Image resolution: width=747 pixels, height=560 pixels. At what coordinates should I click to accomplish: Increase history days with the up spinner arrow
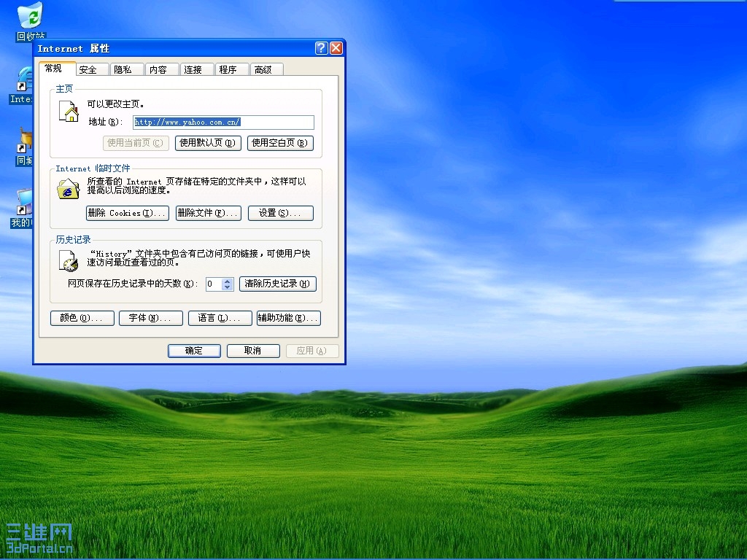[x=228, y=281]
